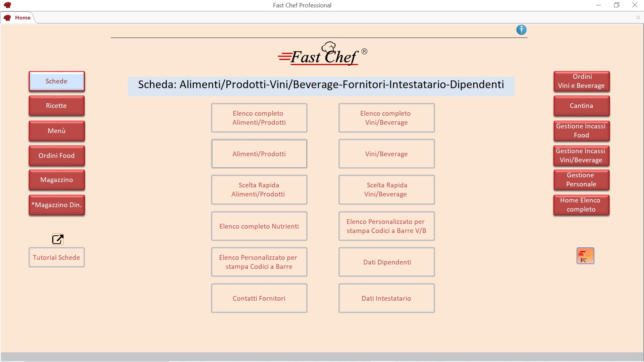Screen dimensions: 644x362
Task: Open the Magazzino section
Action: (57, 180)
